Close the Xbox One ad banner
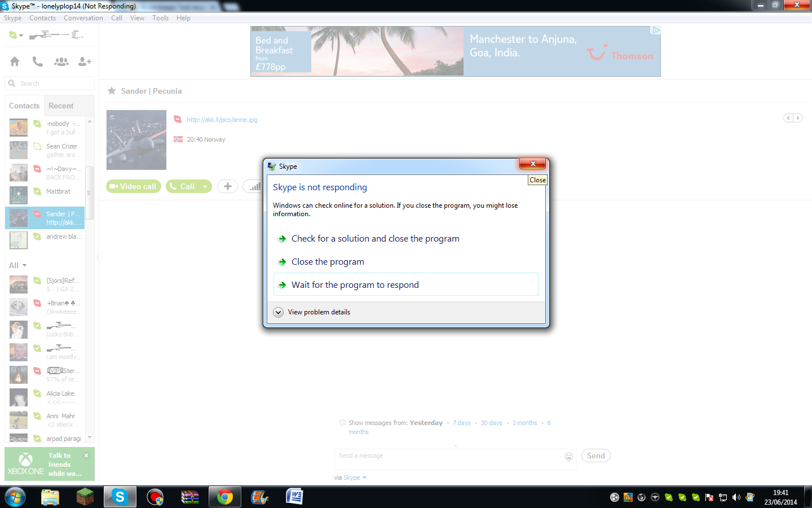812x508 pixels. [x=86, y=456]
